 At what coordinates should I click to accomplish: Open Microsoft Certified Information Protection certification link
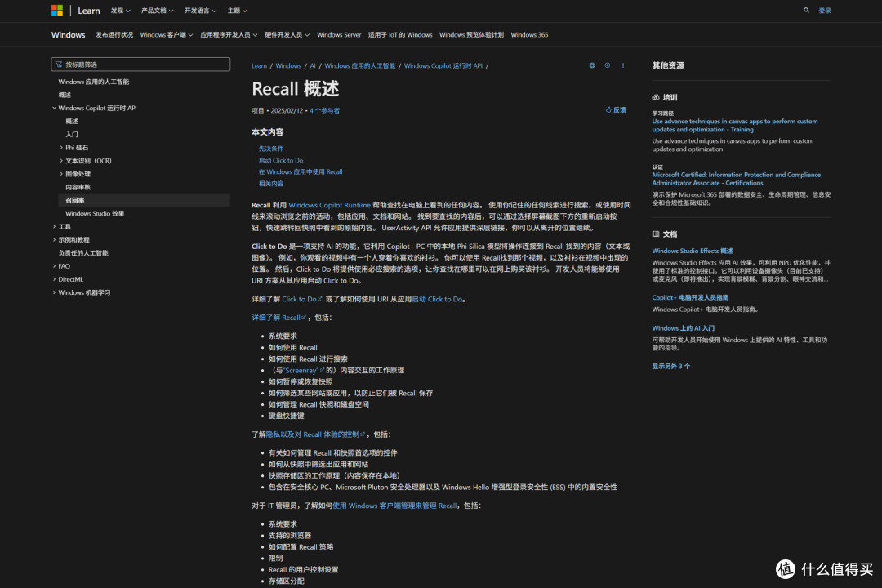tap(737, 179)
